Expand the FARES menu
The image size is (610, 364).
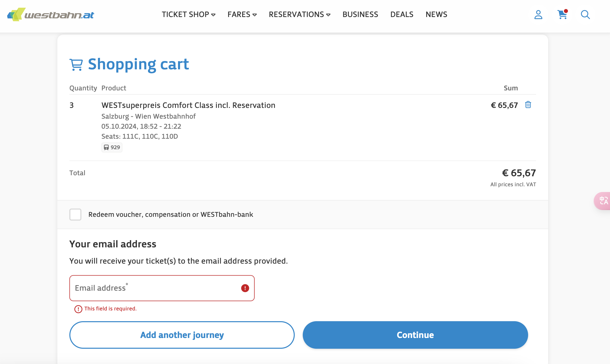click(242, 15)
